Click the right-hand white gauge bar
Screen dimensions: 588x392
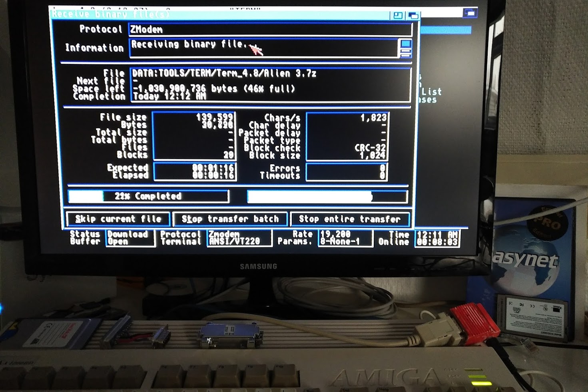(x=327, y=197)
